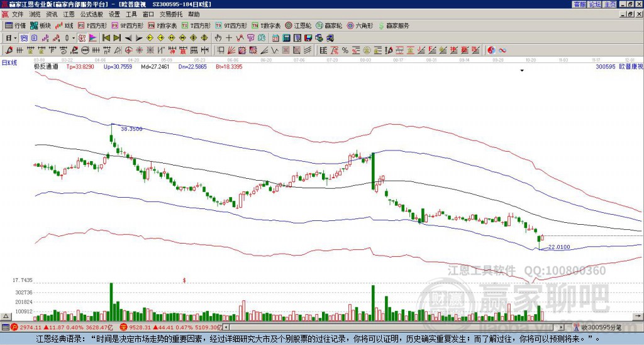The height and width of the screenshot is (345, 644).
Task: Open the 窗口 menu
Action: [x=148, y=14]
